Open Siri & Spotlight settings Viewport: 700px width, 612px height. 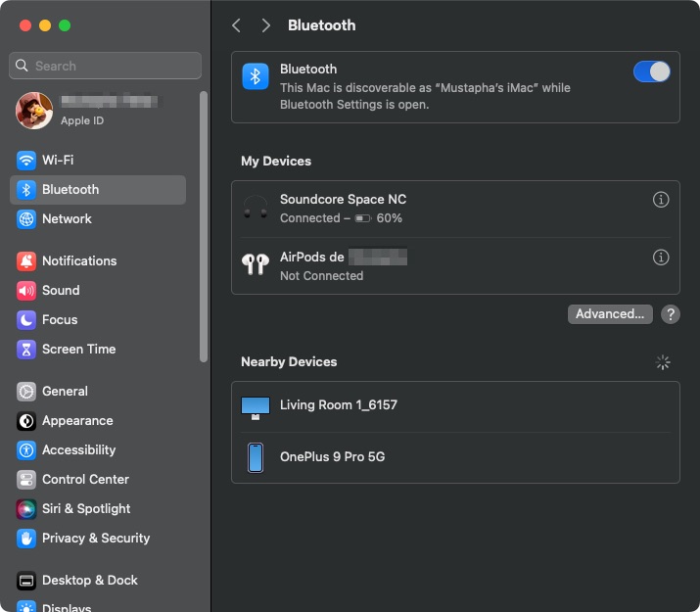click(x=98, y=509)
